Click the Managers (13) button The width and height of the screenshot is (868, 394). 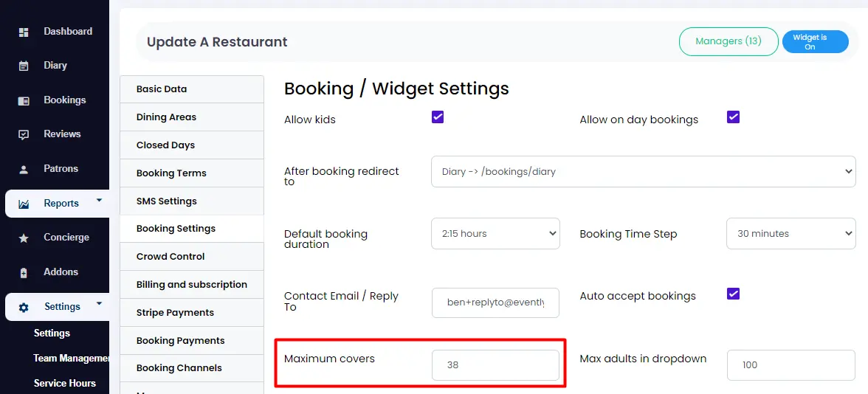[x=728, y=41]
